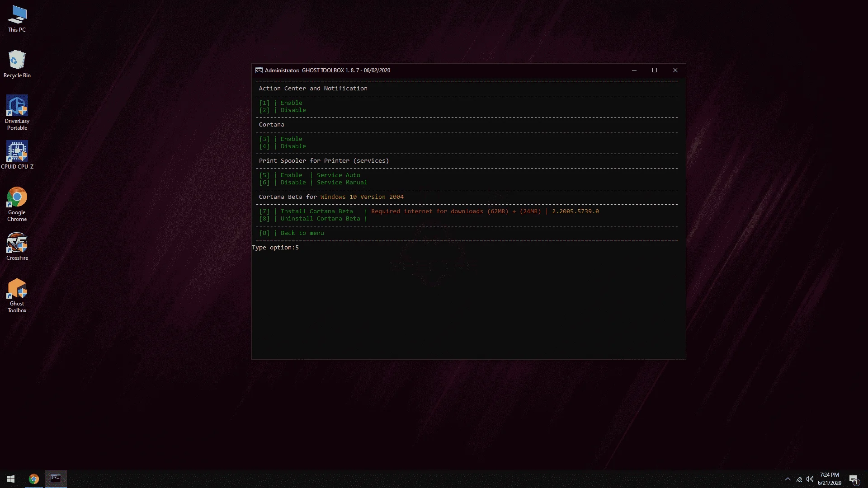Screen dimensions: 868x488
Task: Click the 'Cortana Beta for Windows 10' heading
Action: tap(331, 197)
